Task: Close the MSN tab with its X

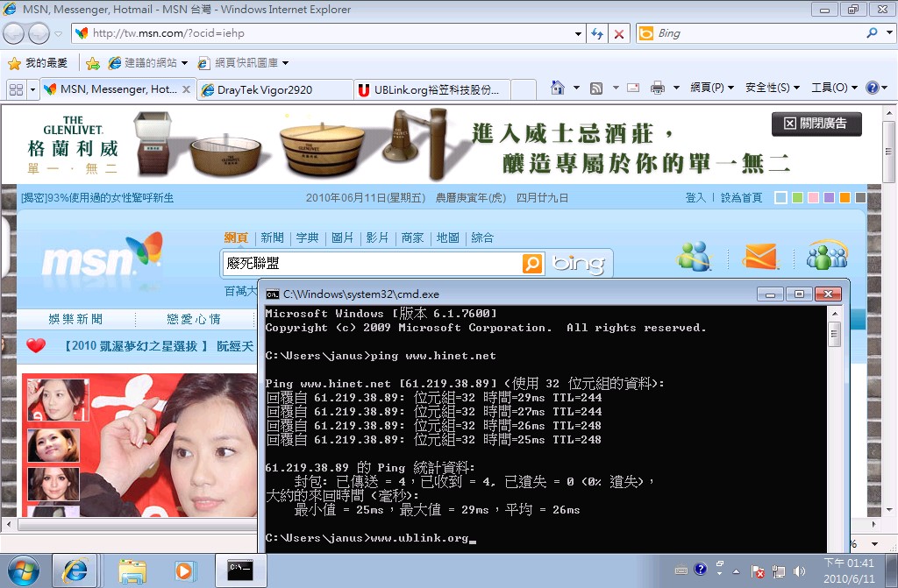Action: click(186, 89)
